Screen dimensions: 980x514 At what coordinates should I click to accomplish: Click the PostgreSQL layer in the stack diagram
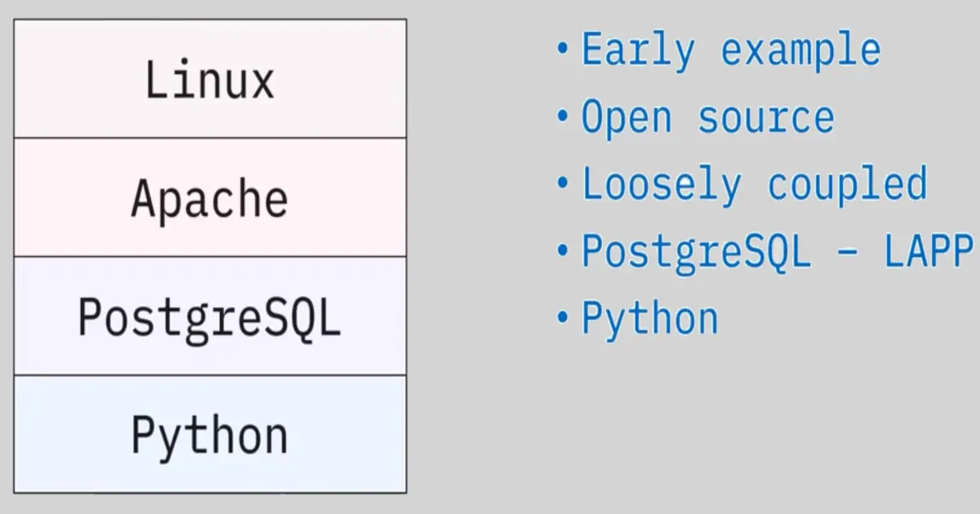210,317
